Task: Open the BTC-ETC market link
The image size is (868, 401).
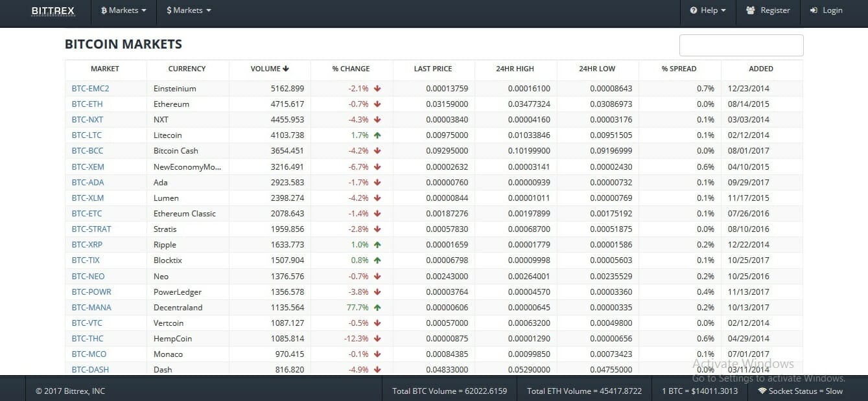Action: 87,214
